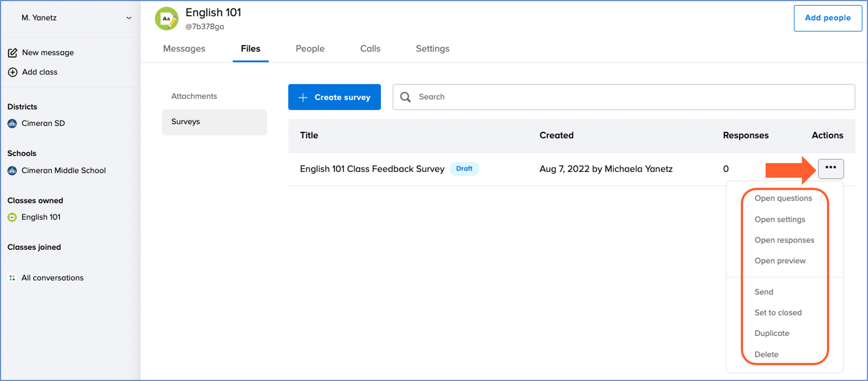868x381 pixels.
Task: Select Duplicate in the survey actions menu
Action: (771, 333)
